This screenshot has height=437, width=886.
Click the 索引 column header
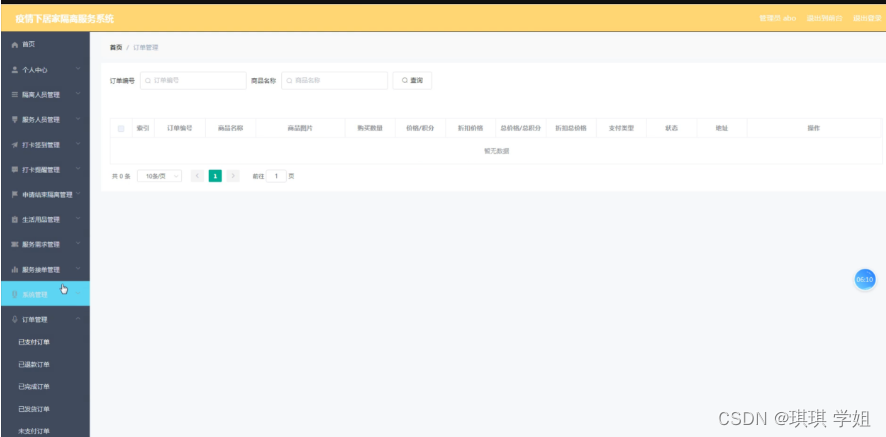143,128
